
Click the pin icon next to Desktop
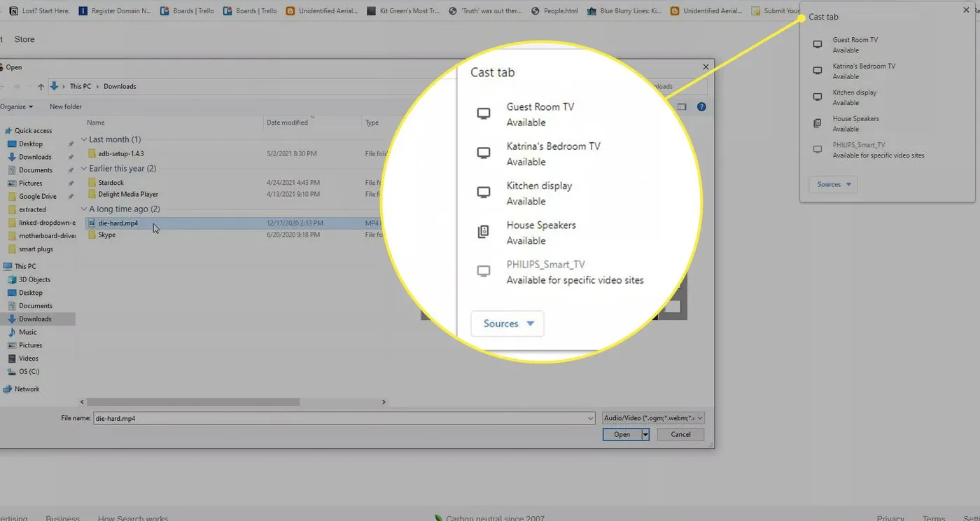70,144
